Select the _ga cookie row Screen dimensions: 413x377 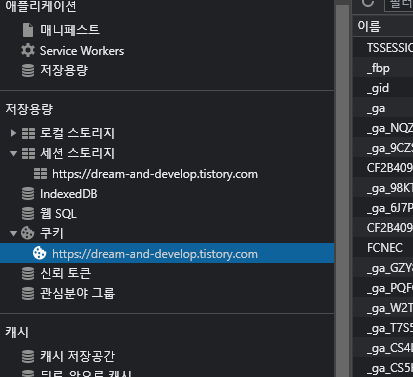[383, 108]
